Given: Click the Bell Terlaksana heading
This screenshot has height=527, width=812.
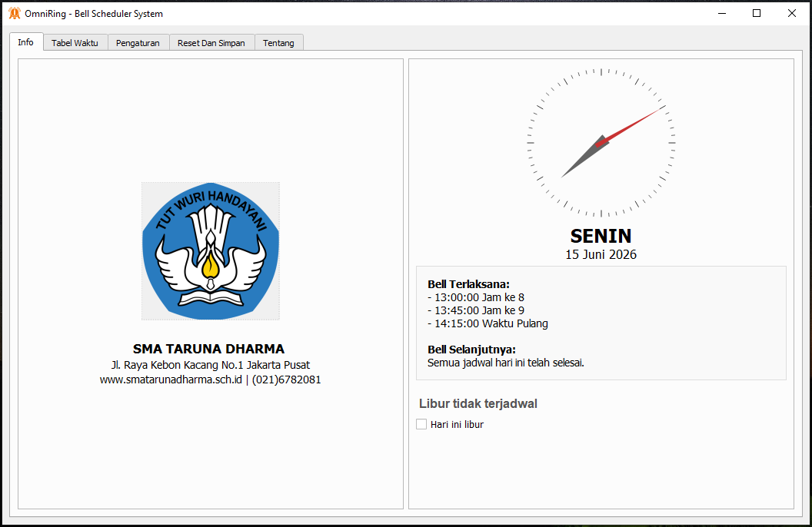Looking at the screenshot, I should pos(468,284).
